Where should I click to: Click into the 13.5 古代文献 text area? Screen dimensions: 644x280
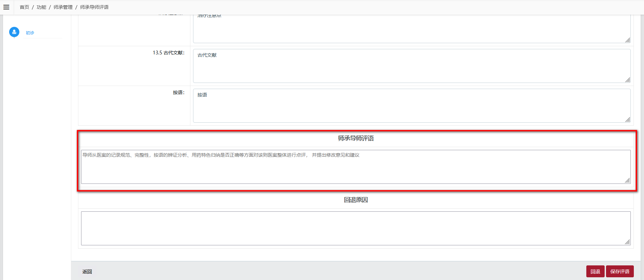[x=412, y=66]
